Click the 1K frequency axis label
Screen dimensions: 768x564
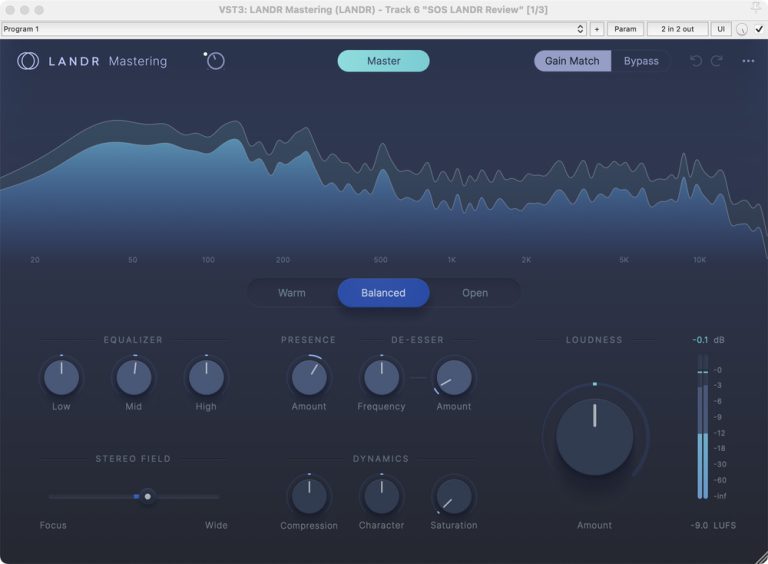[x=452, y=260]
